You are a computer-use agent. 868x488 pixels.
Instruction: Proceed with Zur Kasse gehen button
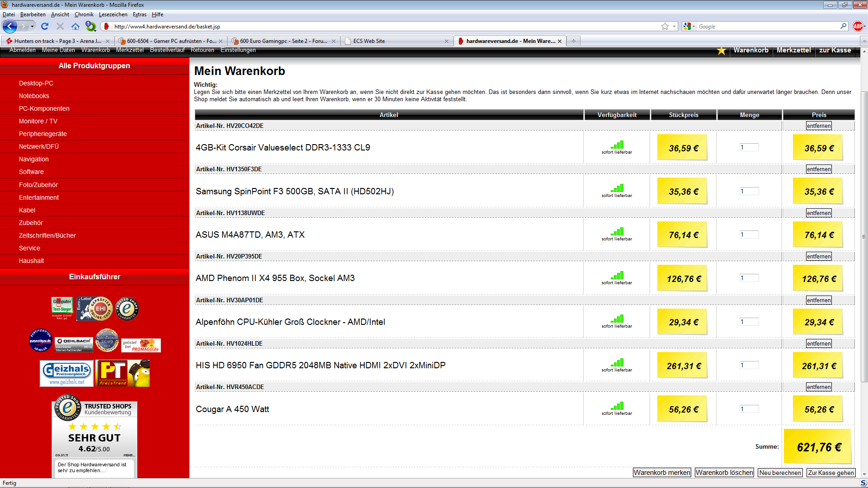pyautogui.click(x=831, y=473)
